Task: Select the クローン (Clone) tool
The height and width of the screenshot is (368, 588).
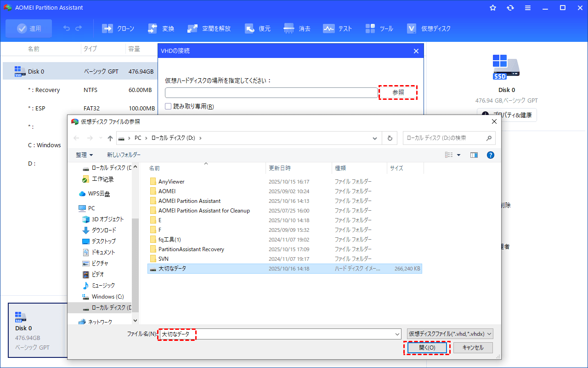Action: 118,28
